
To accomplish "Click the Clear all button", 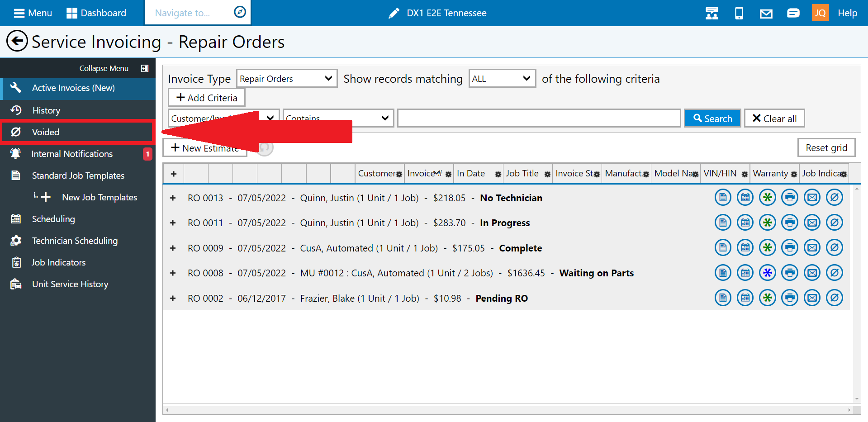I will coord(774,119).
